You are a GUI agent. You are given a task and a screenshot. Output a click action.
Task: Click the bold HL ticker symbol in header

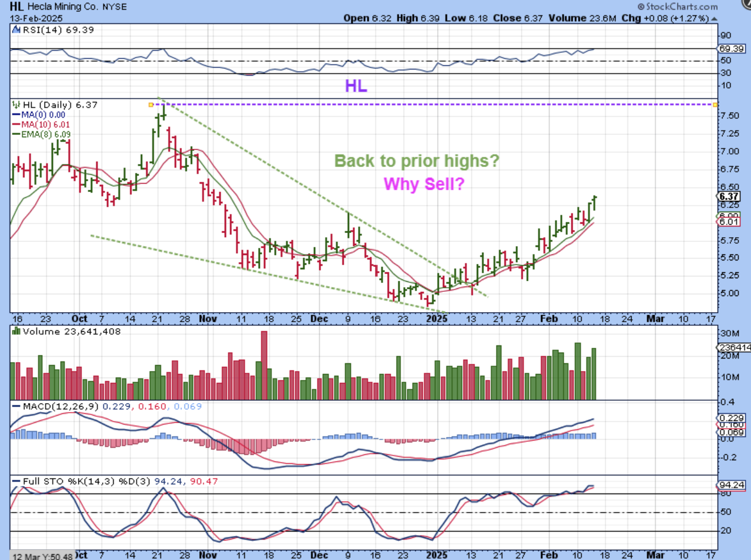click(x=16, y=6)
